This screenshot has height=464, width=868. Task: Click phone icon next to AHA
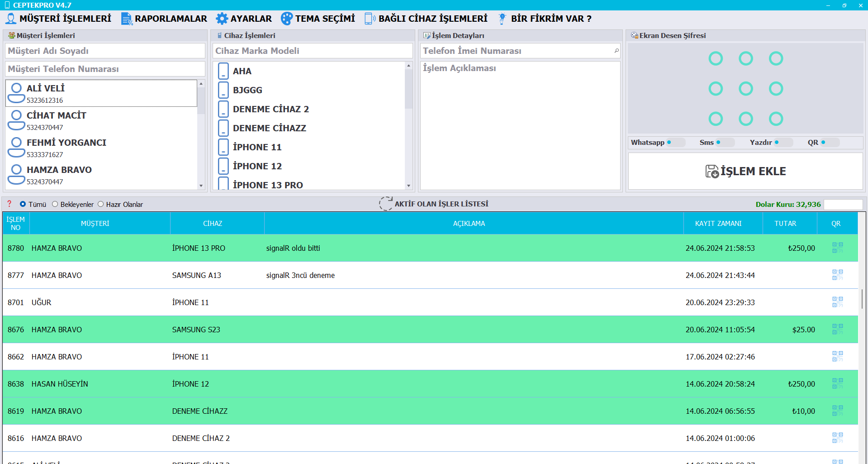point(223,71)
